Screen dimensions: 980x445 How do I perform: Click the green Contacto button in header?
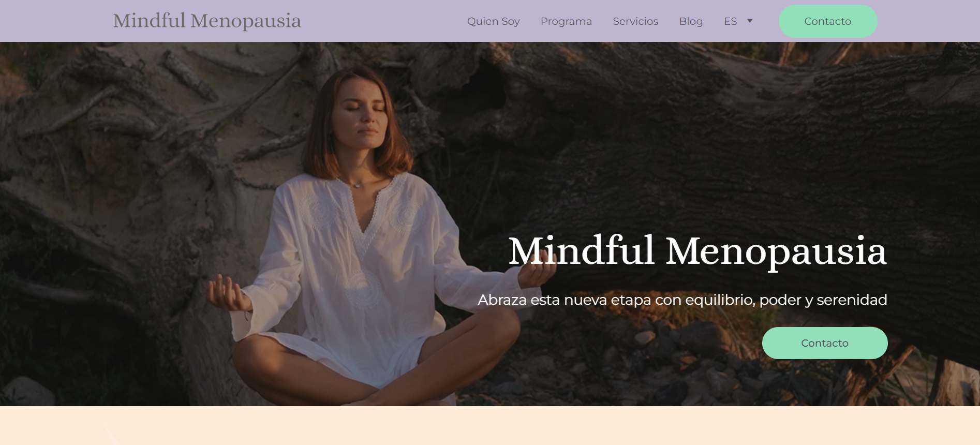[x=828, y=21]
